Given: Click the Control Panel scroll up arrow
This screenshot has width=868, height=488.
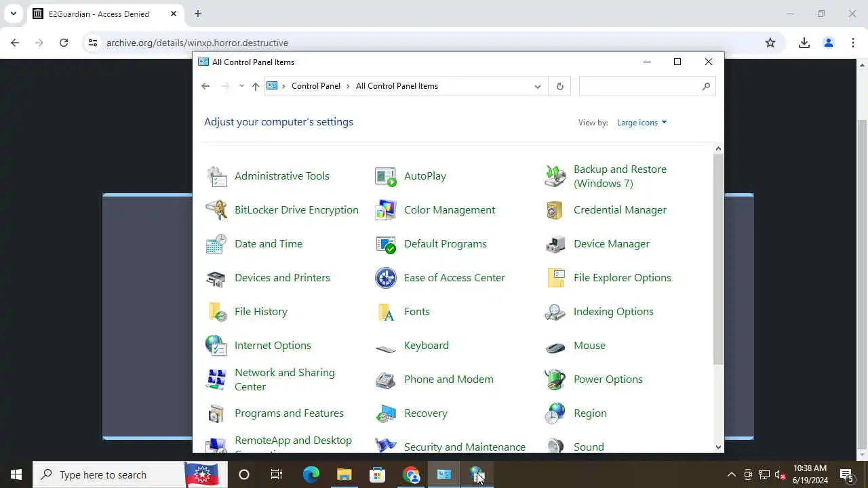Looking at the screenshot, I should click(x=719, y=149).
